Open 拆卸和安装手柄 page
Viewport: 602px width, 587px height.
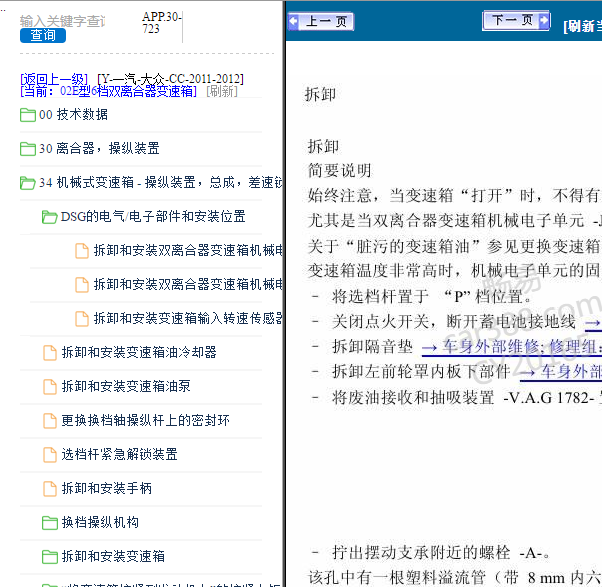107,488
